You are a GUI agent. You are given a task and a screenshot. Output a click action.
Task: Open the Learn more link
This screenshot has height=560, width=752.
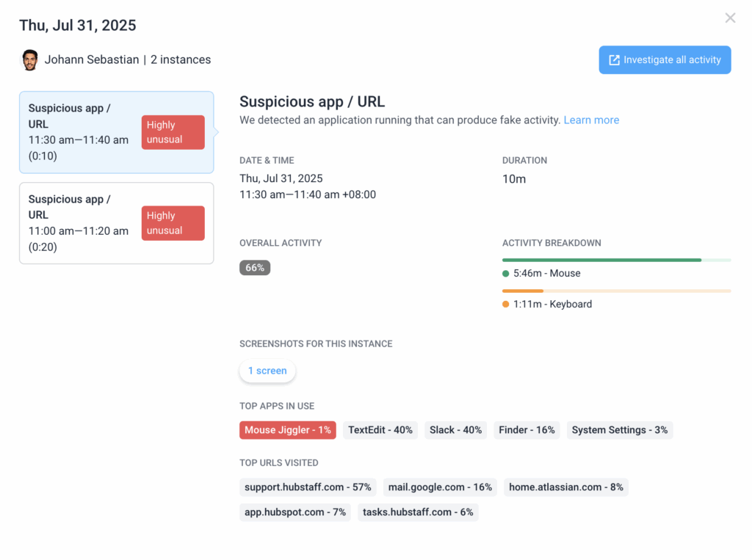[x=591, y=120]
